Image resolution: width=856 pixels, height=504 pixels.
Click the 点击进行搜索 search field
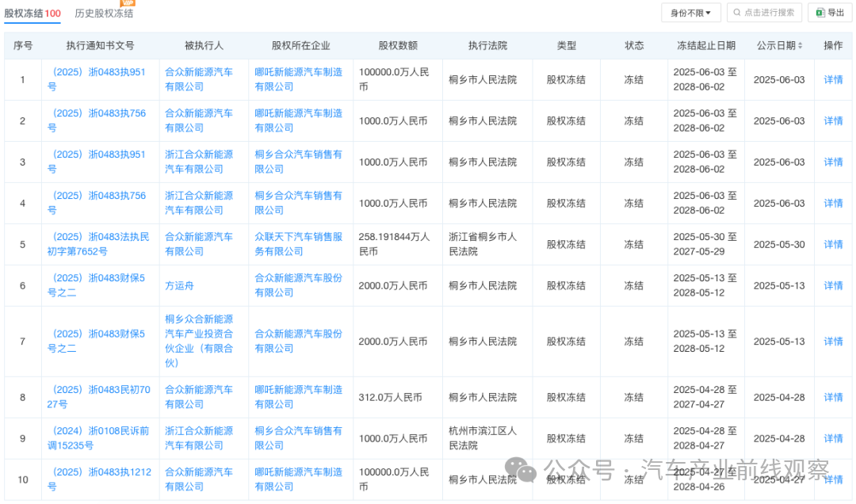click(x=764, y=13)
